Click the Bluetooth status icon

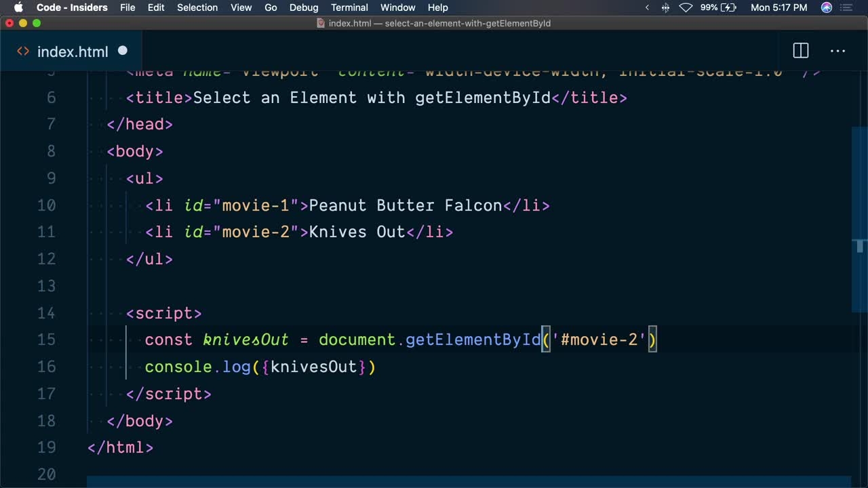pyautogui.click(x=665, y=7)
